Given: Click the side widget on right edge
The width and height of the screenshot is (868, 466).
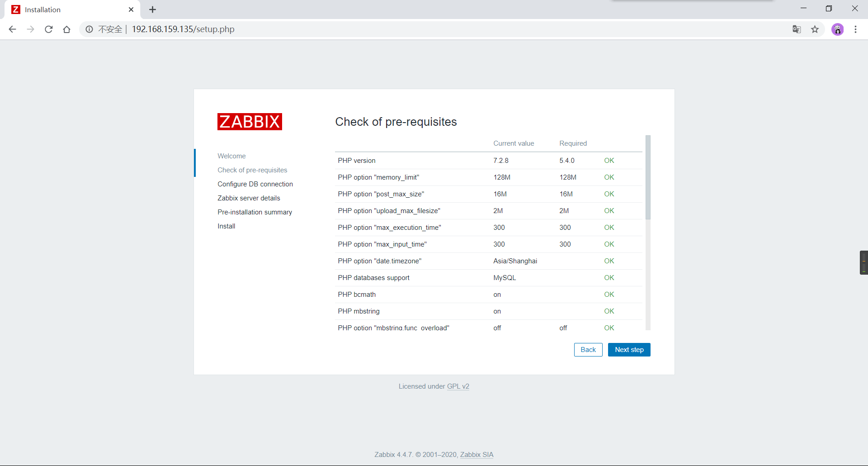Looking at the screenshot, I should pyautogui.click(x=863, y=262).
